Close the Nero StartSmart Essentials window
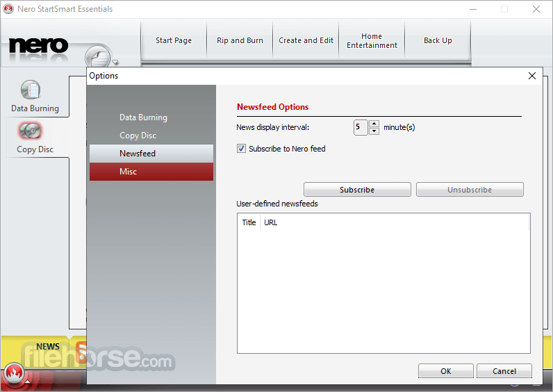 536,9
